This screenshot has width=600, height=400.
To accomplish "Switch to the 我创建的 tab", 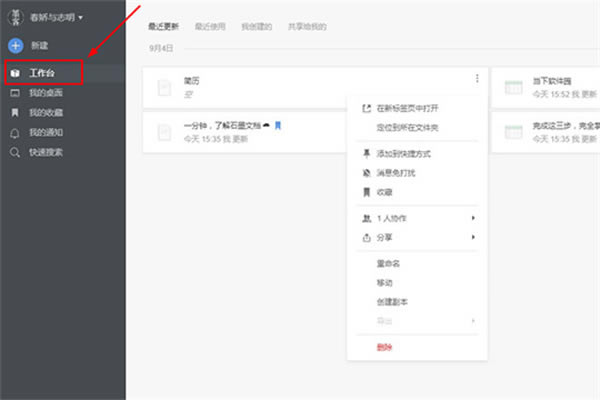I will 256,24.
